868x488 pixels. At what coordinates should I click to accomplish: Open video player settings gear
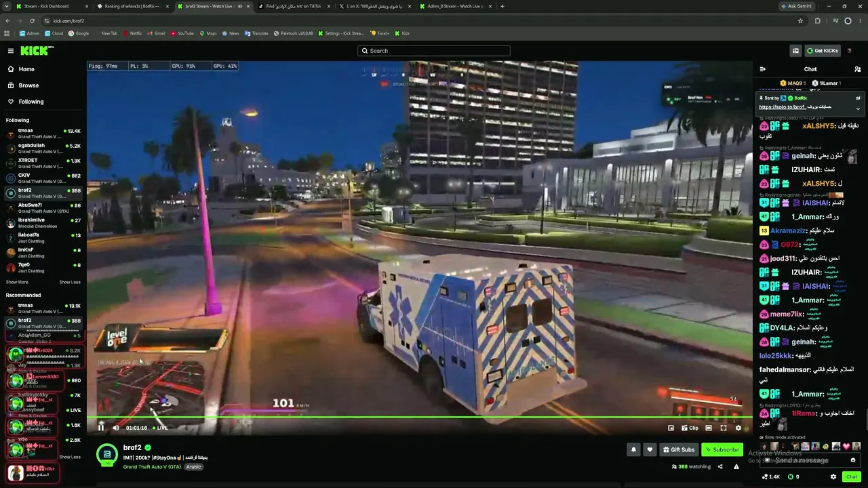pos(738,428)
